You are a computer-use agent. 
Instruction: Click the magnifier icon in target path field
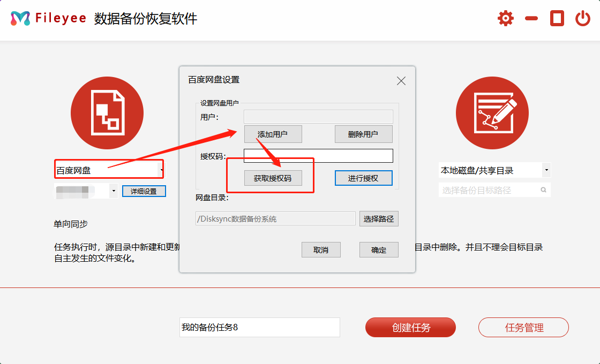point(543,189)
